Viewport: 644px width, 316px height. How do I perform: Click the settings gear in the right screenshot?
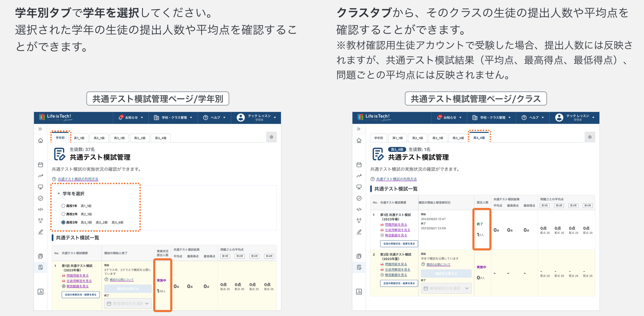pos(590,137)
